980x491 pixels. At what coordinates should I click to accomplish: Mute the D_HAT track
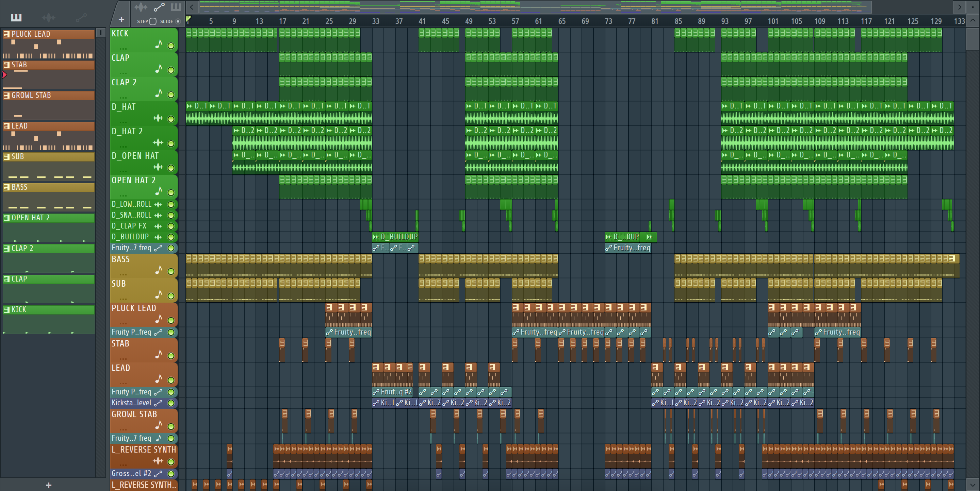tap(171, 119)
